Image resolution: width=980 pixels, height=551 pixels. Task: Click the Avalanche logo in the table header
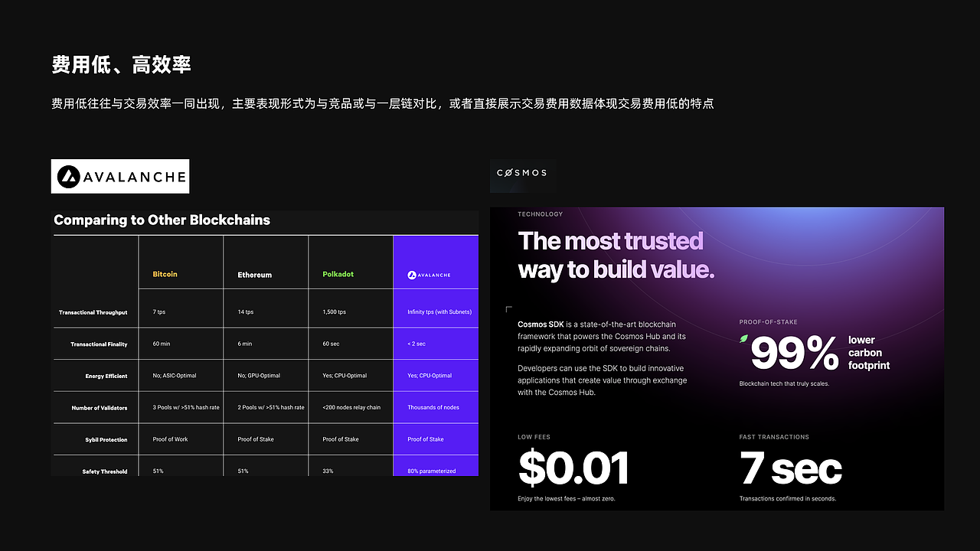[429, 275]
